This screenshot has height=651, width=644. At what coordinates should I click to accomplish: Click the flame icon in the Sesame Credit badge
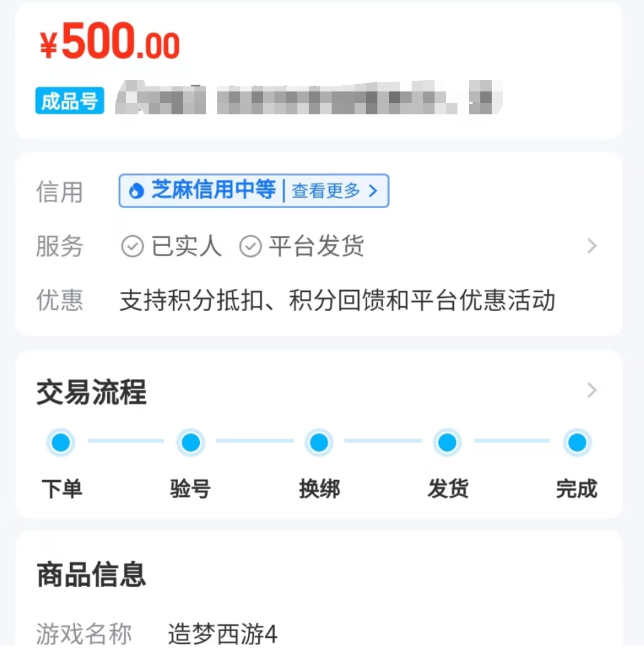(137, 191)
